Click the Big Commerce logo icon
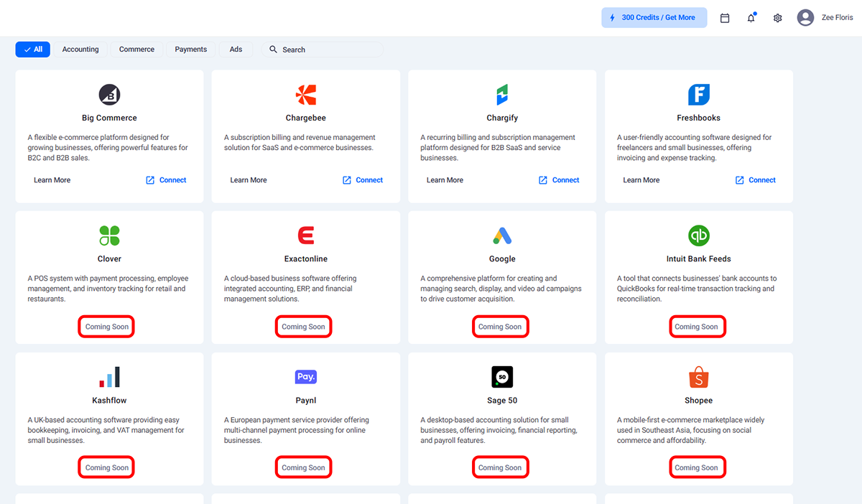Screen dimensions: 862x504 (x=109, y=95)
